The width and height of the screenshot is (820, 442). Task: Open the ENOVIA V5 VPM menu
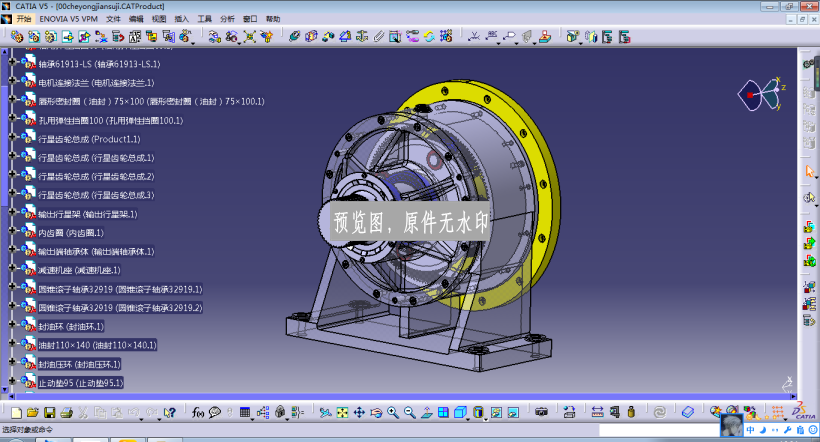tap(69, 19)
